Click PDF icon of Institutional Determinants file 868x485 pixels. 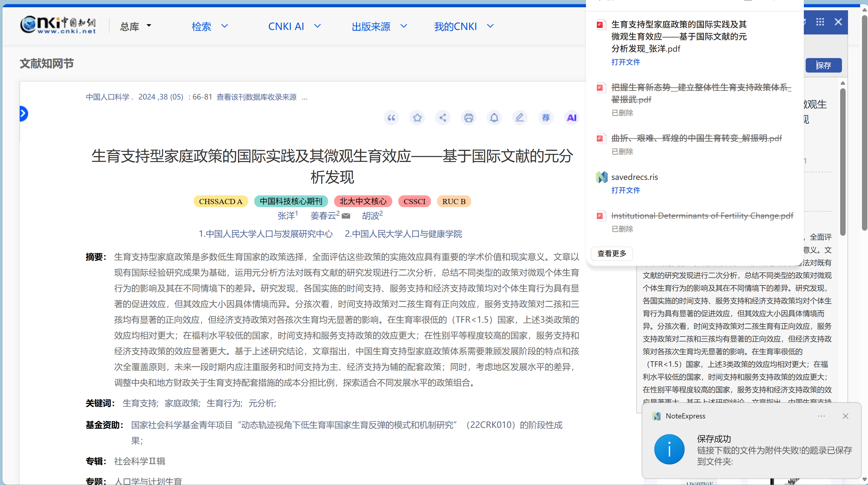click(601, 216)
